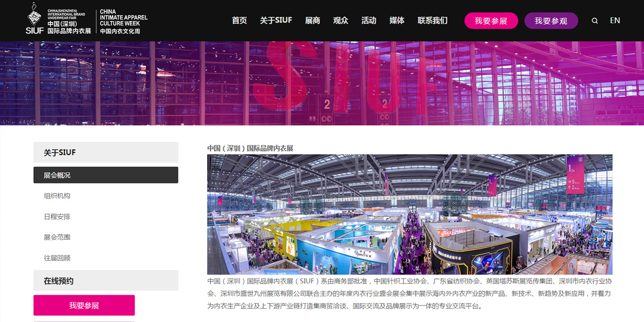Expand the 观众 menu

point(341,20)
